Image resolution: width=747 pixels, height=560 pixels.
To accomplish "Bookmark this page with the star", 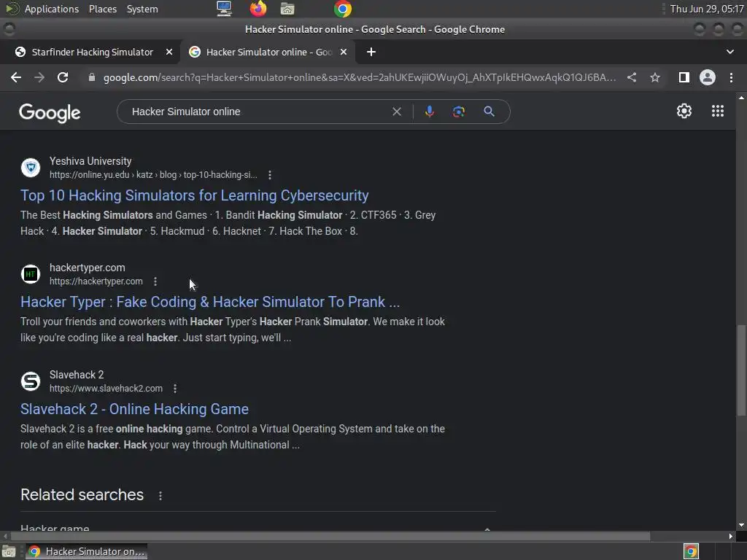I will [655, 77].
